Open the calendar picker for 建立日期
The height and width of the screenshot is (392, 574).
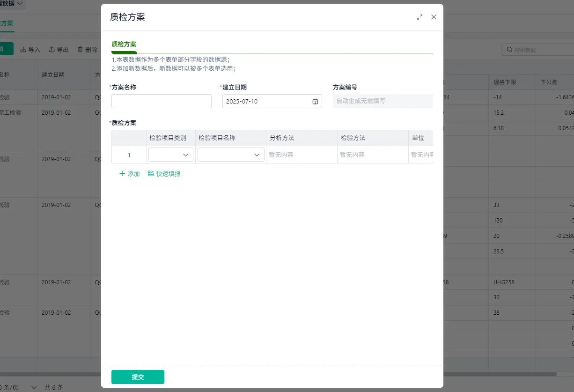[315, 102]
